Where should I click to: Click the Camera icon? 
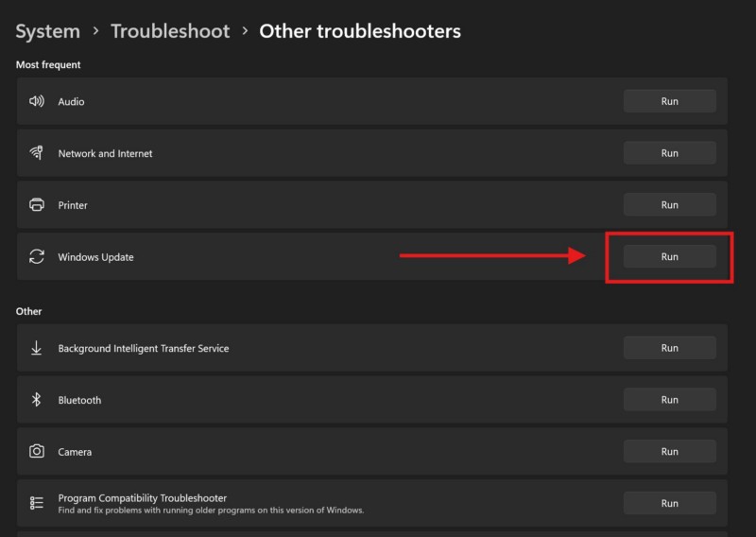(x=37, y=452)
